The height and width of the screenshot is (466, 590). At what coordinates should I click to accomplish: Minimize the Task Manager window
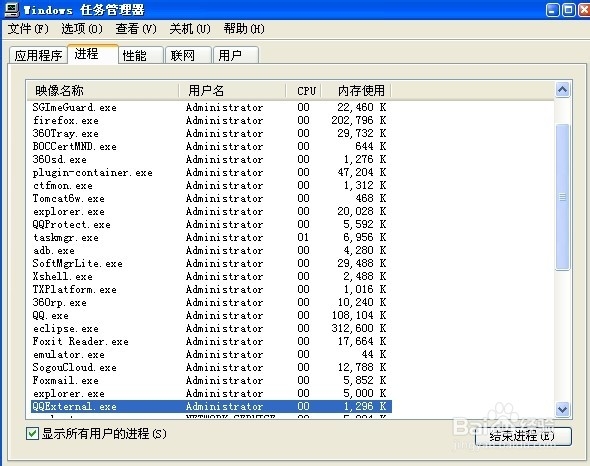[x=553, y=10]
